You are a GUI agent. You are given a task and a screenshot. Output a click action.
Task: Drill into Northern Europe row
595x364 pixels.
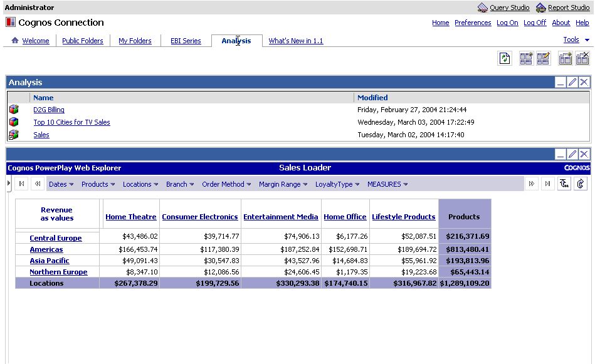[58, 272]
